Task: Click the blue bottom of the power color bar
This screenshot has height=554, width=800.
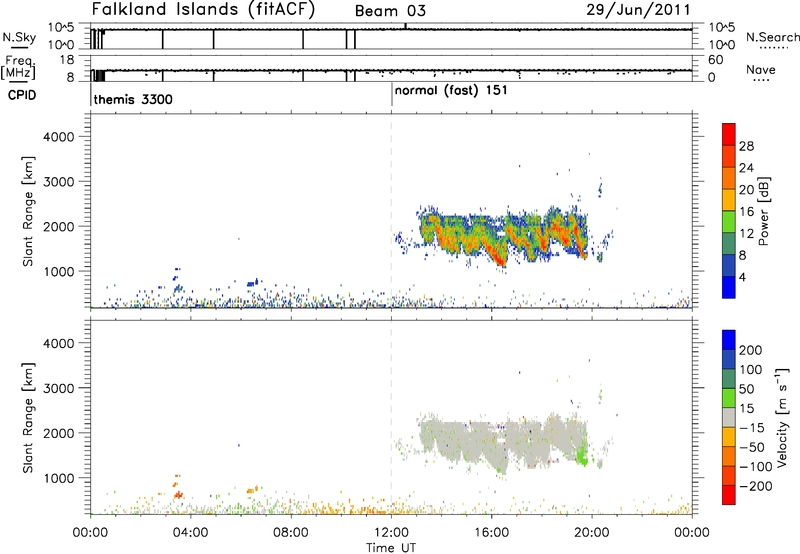Action: 729,287
